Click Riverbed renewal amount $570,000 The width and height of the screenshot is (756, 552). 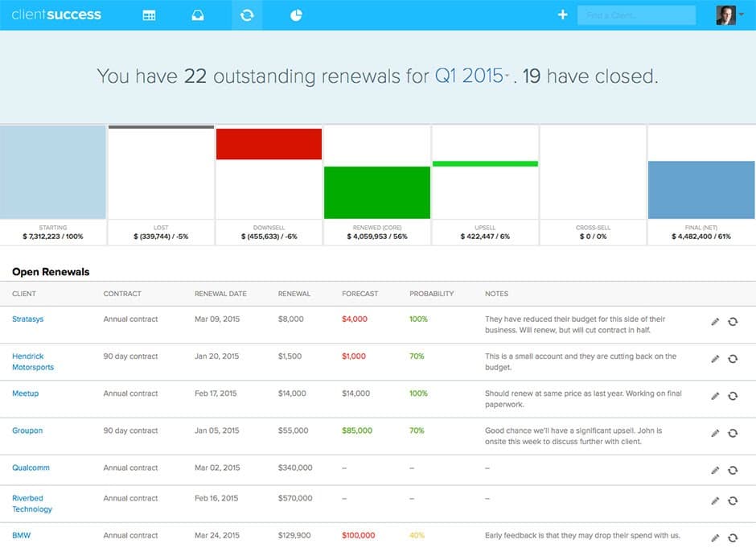pyautogui.click(x=295, y=498)
